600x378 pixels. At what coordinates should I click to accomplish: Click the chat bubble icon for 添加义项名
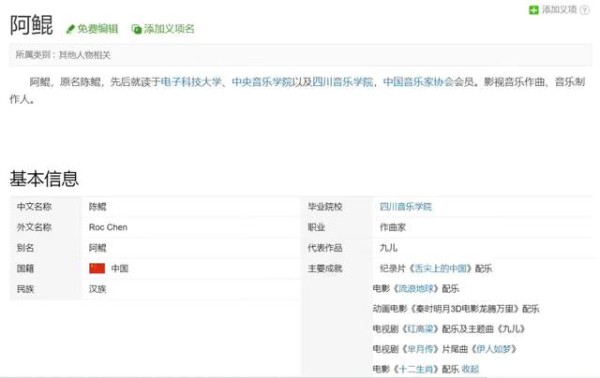point(136,29)
